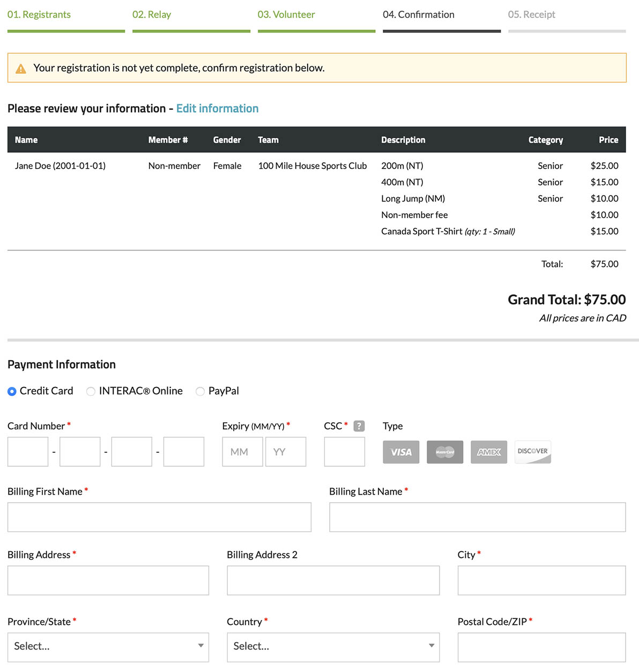
Task: Focus the Postal Code/ZIP field
Action: point(541,647)
